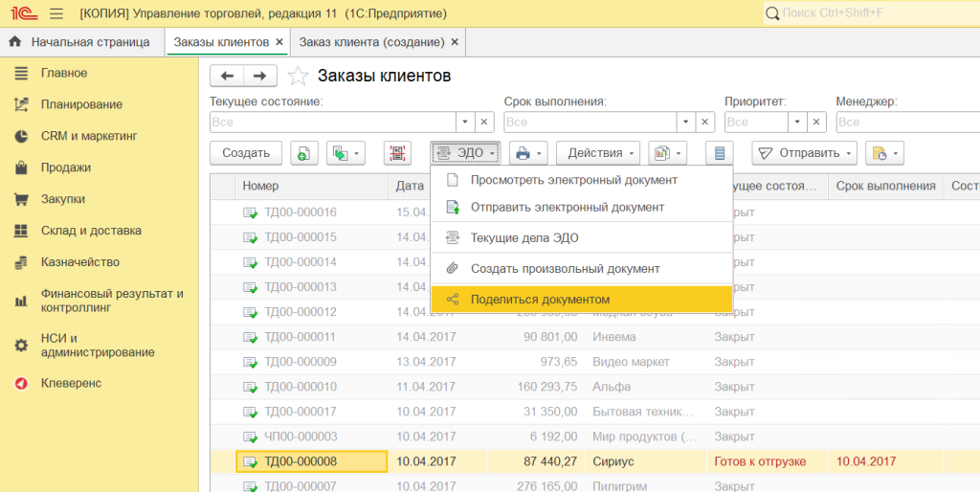This screenshot has width=980, height=492.
Task: Open the ЭДО dropdown button
Action: pos(465,153)
